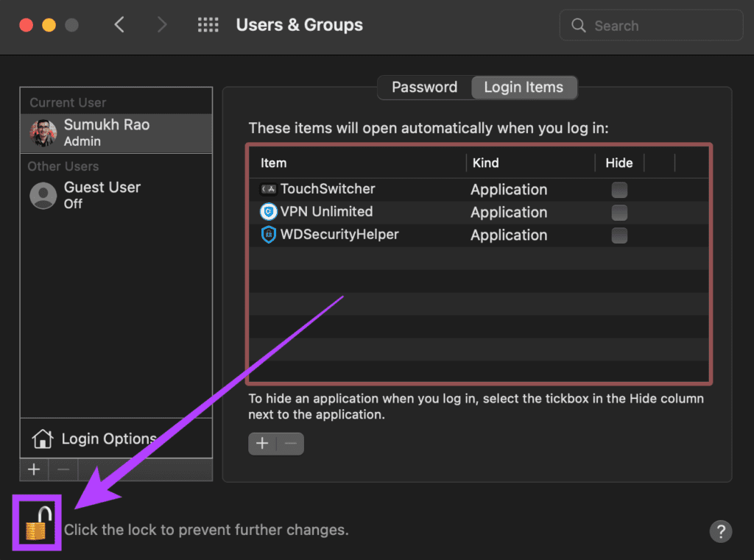Image resolution: width=754 pixels, height=560 pixels.
Task: Add a login item with plus button
Action: (262, 444)
